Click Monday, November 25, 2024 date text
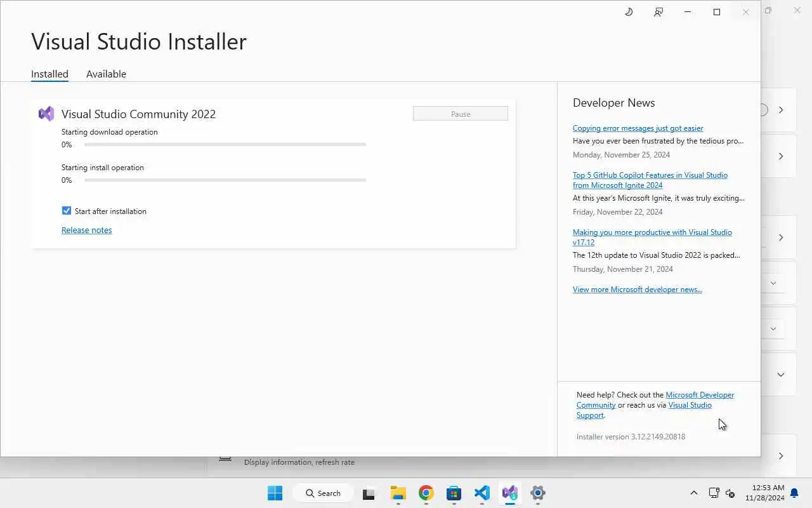 [621, 155]
